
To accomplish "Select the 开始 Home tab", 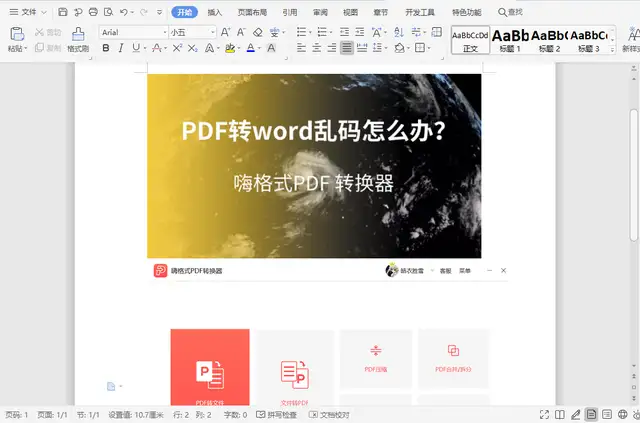I will click(184, 12).
